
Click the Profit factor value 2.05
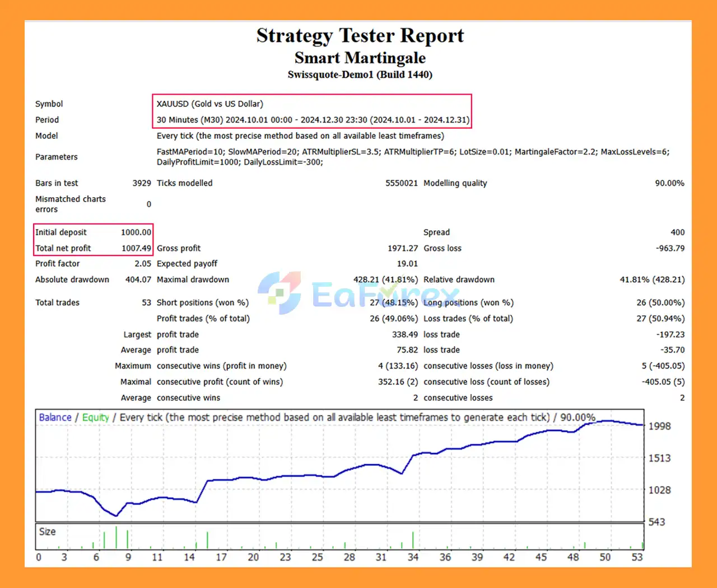[142, 264]
